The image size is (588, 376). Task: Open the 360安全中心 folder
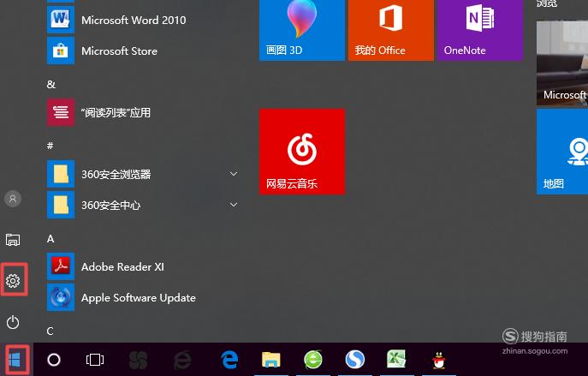(x=142, y=205)
